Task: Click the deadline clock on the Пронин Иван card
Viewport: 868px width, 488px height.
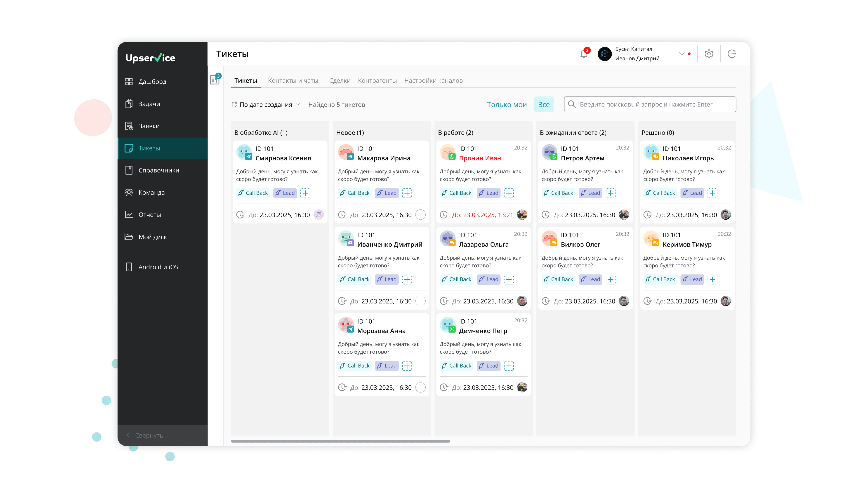Action: (x=444, y=215)
